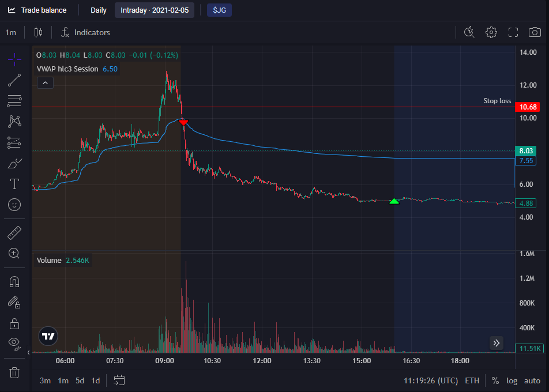Toggle percent scale
Screen dimensions: 549x392
[495, 380]
